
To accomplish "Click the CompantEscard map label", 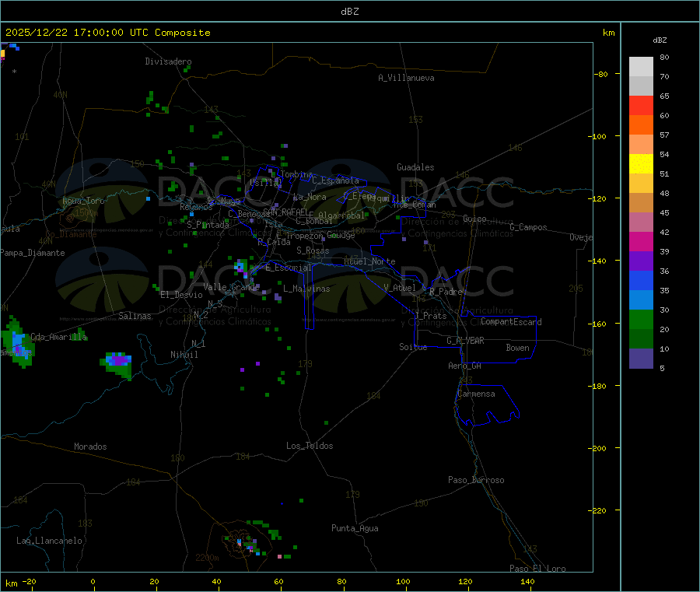I will [511, 322].
